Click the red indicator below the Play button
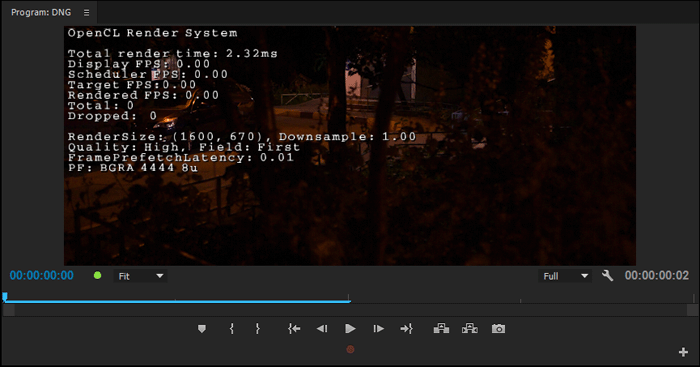Viewport: 700px width, 367px height. (350, 349)
